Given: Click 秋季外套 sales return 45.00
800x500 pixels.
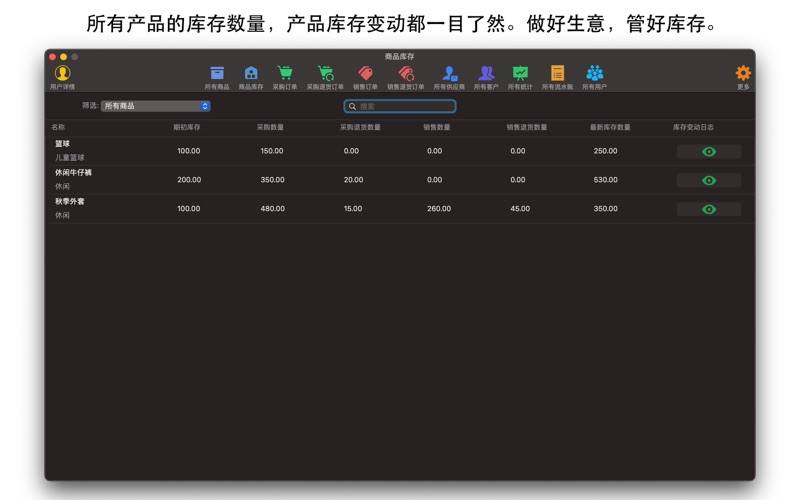Looking at the screenshot, I should tap(520, 209).
